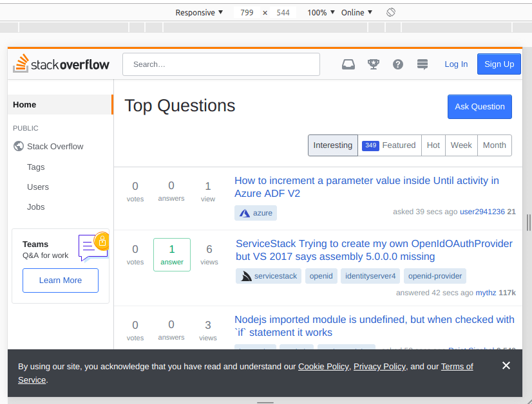Select the Week tab
Image resolution: width=532 pixels, height=404 pixels.
(x=461, y=145)
